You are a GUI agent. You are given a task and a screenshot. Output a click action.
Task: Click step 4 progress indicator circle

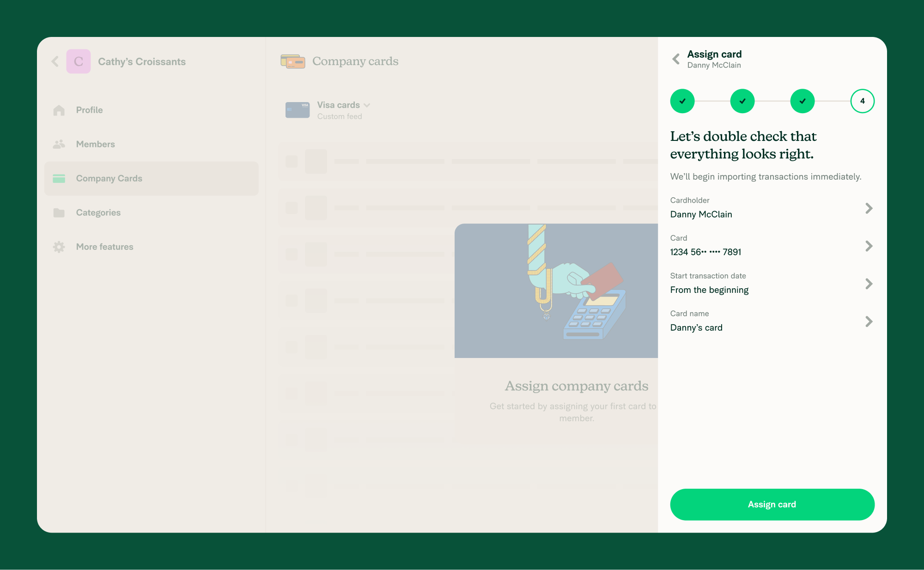click(x=862, y=101)
